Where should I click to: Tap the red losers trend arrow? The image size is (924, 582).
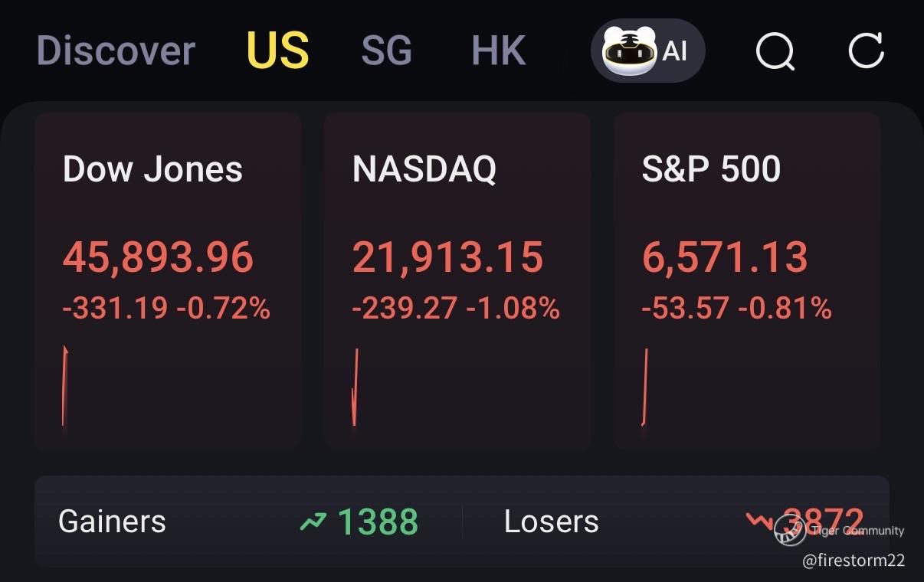click(760, 522)
